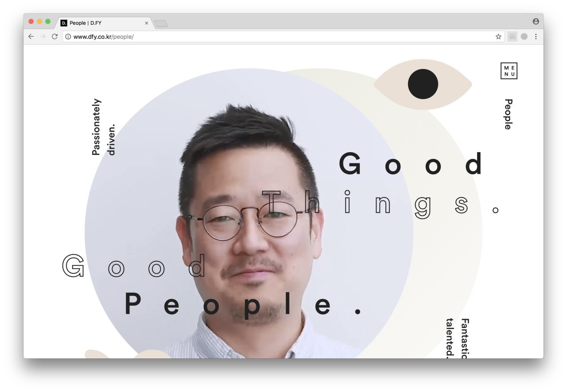Close window with red traffic light
Viewport: 567px width, 392px height.
pos(31,21)
